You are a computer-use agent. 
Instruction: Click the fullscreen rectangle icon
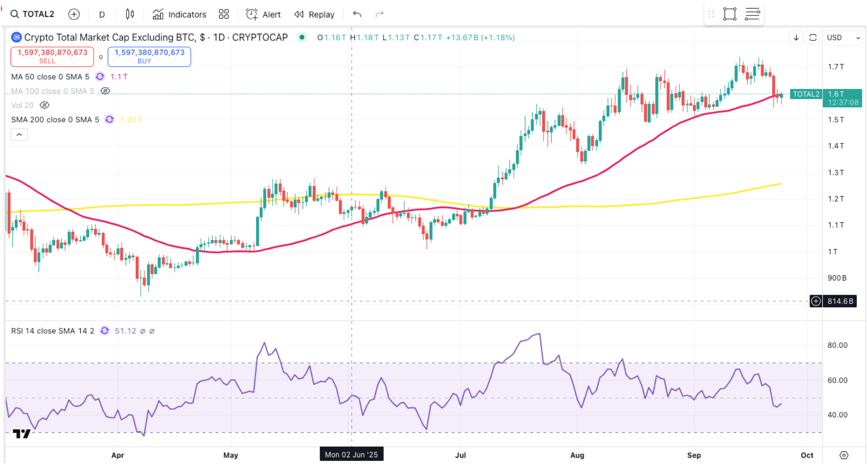(x=730, y=14)
